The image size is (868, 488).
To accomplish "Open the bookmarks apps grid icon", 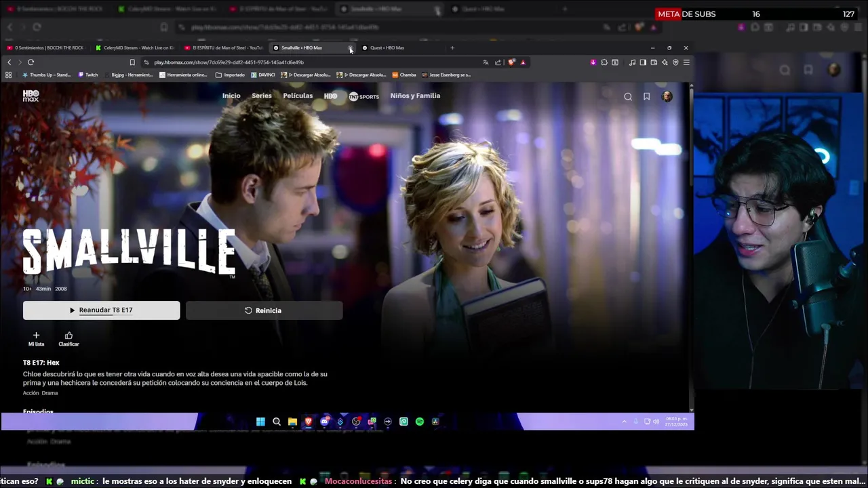I will tap(8, 75).
